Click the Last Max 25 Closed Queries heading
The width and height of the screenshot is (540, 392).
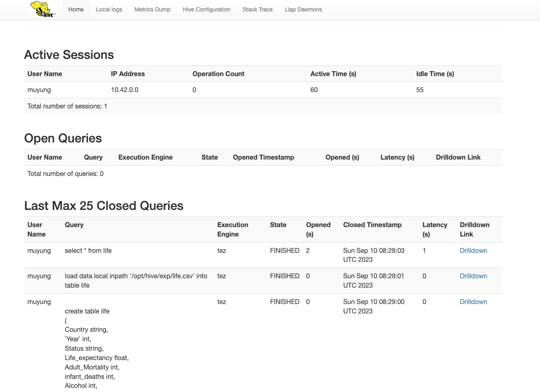click(x=103, y=206)
